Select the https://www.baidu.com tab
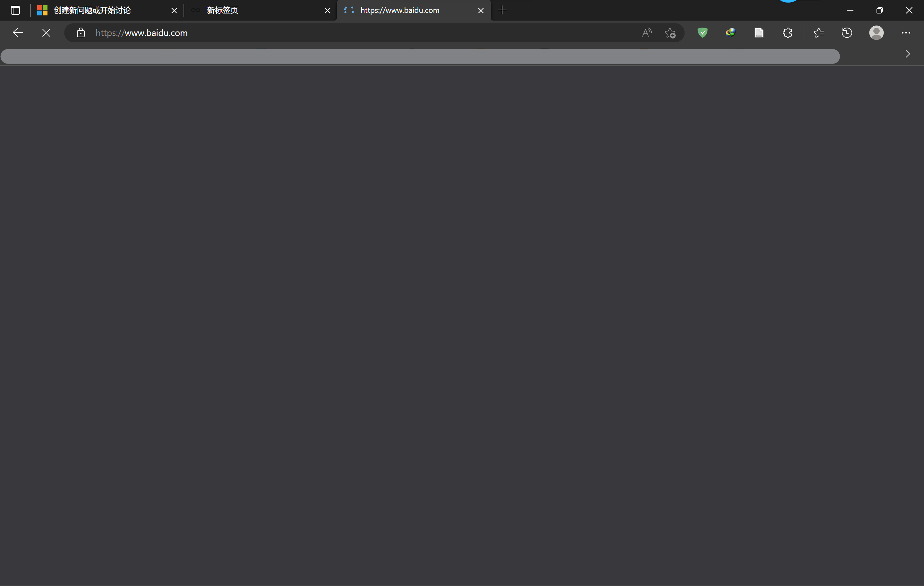924x586 pixels. click(414, 10)
